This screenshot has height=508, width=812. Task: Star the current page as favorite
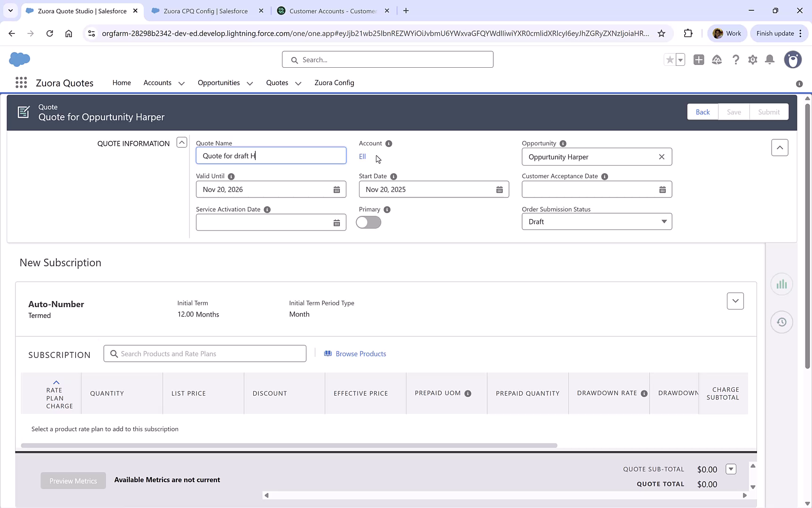tap(670, 60)
